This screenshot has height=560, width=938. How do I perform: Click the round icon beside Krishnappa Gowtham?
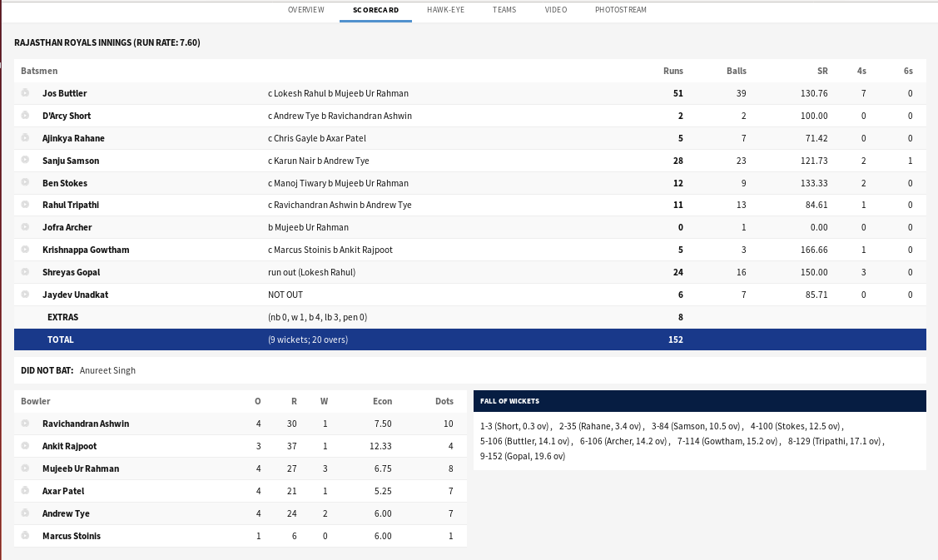click(25, 249)
